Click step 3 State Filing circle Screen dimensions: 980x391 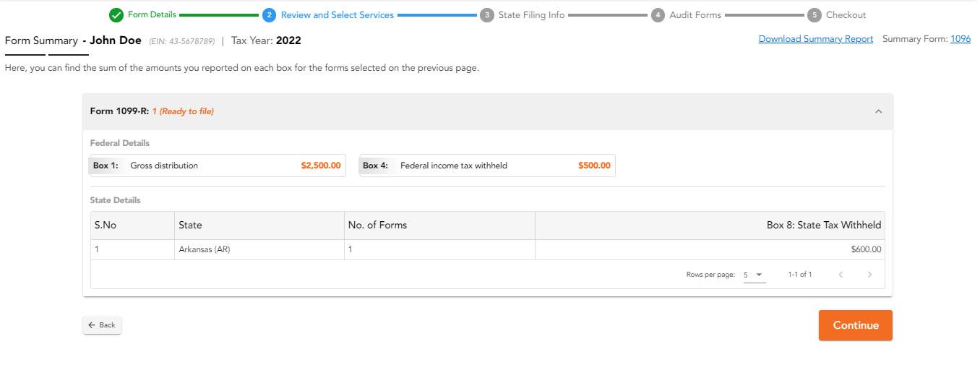pos(487,14)
